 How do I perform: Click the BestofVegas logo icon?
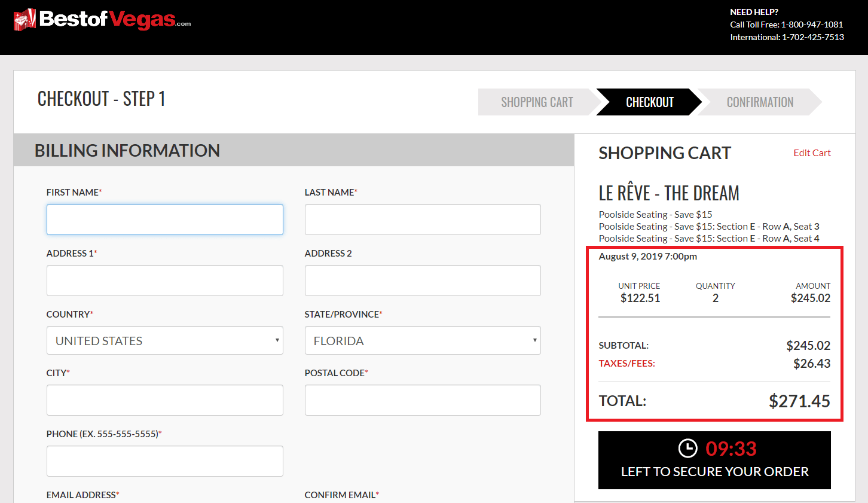25,20
